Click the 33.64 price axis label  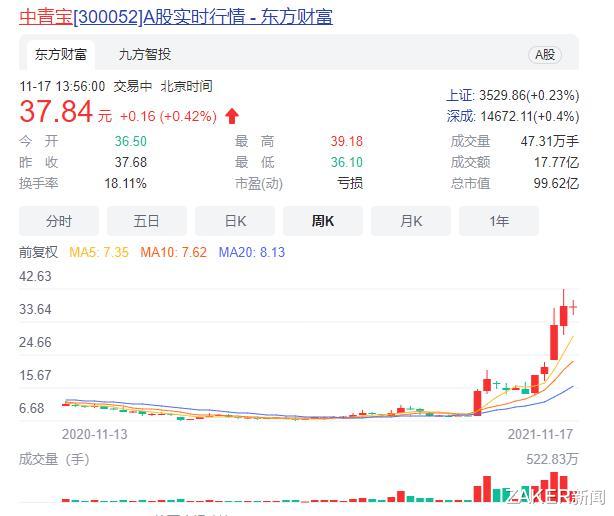tap(35, 309)
